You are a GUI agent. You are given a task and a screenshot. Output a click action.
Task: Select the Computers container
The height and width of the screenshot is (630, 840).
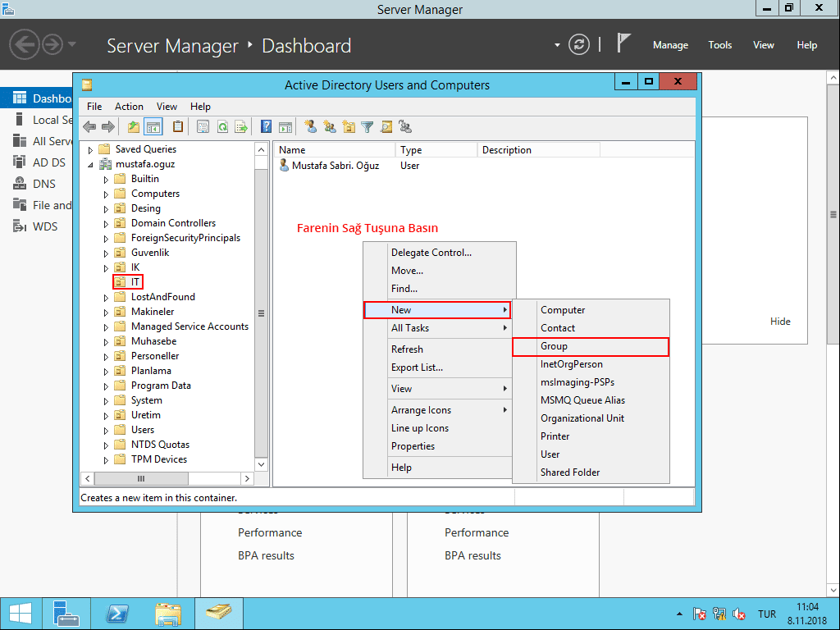click(155, 194)
